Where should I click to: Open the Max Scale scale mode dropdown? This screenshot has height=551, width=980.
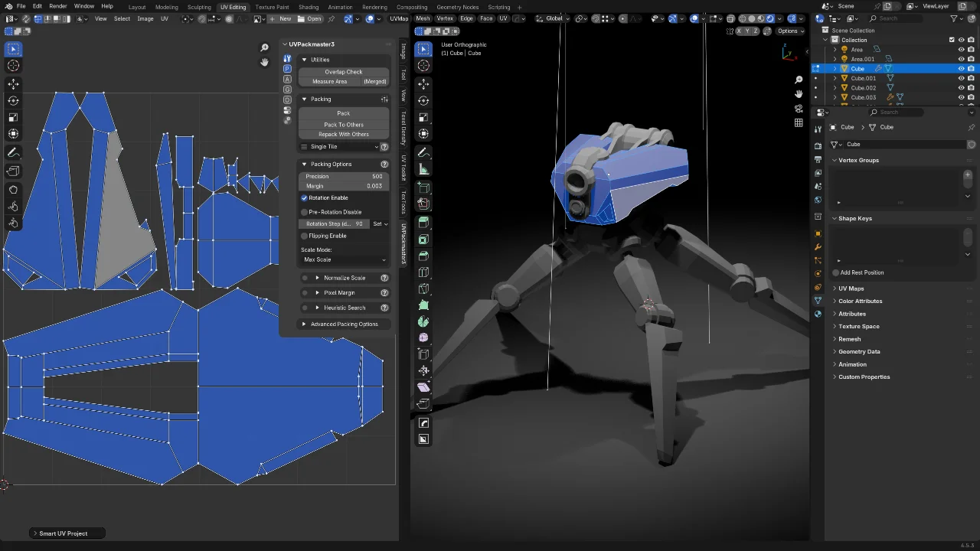coord(344,259)
